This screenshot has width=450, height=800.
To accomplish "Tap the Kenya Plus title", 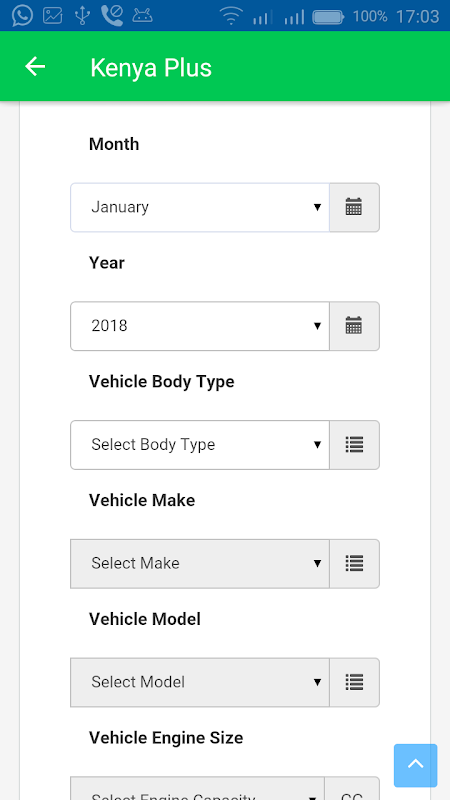I will tap(151, 68).
